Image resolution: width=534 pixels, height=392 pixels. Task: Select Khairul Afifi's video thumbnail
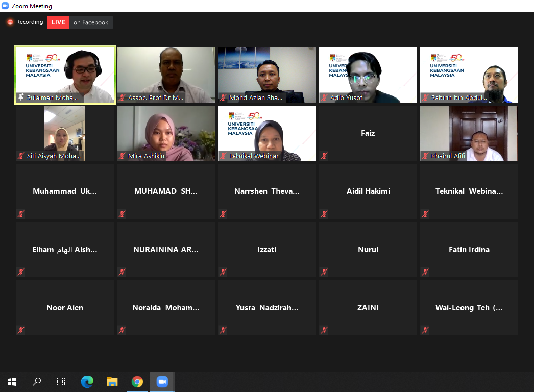tap(469, 132)
